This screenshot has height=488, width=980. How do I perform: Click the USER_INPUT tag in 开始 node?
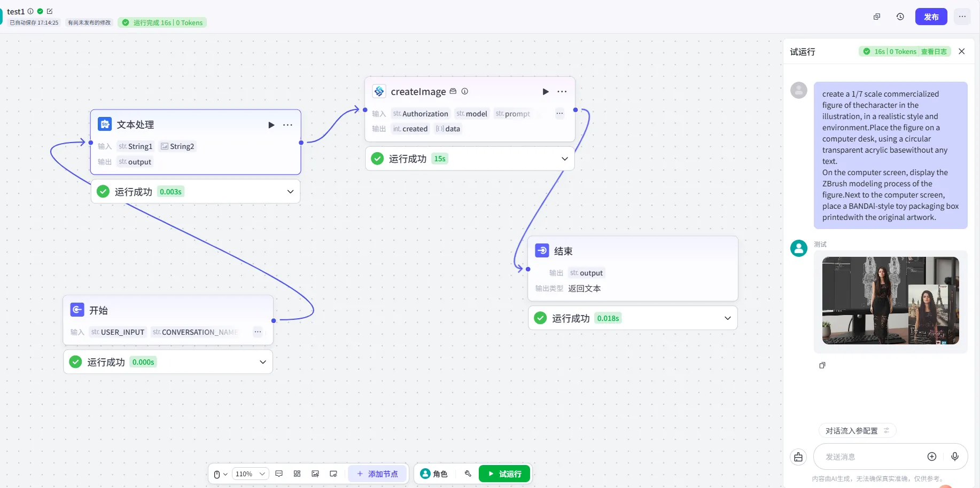click(118, 332)
